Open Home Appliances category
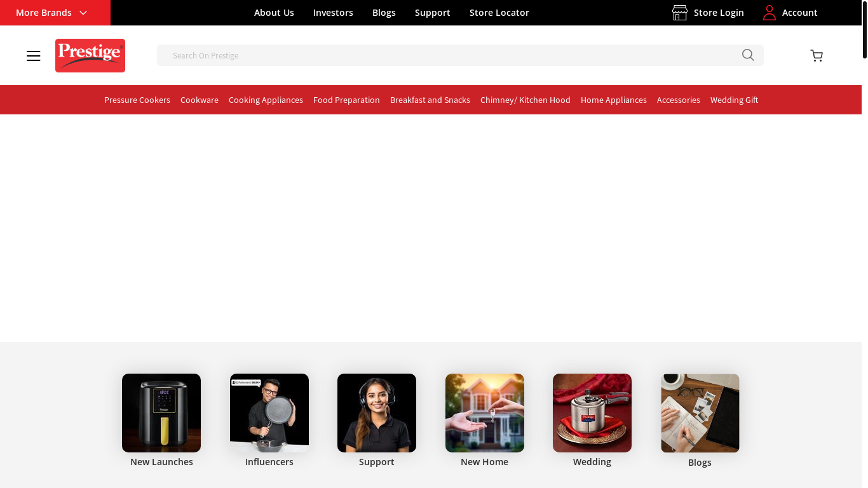Viewport: 868px width, 488px height. (x=614, y=100)
